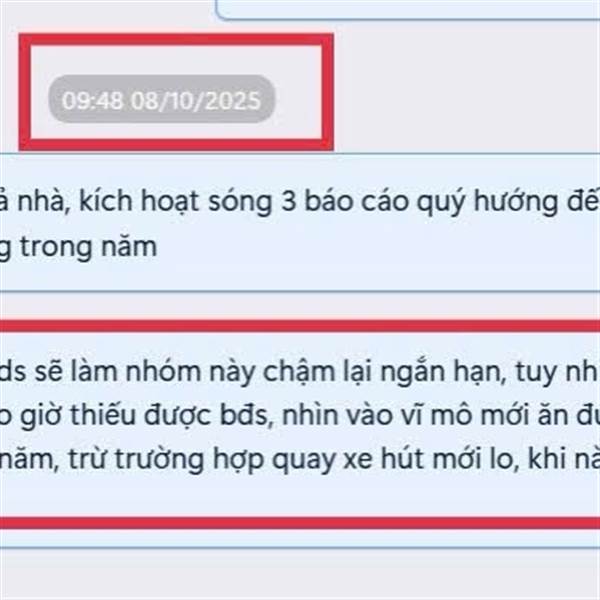Select the message mentioning kích hoạt sóng 3
Viewport: 600px width, 600px height.
tap(300, 222)
